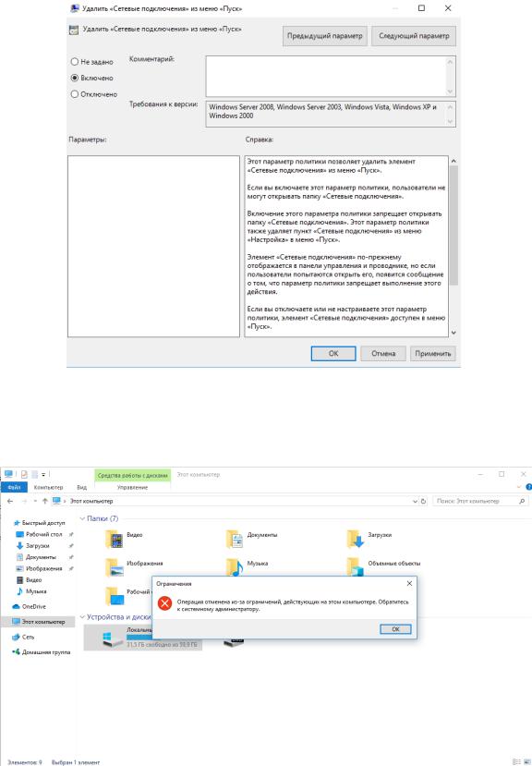Select 'Музыка' in navigation pane

31,591
